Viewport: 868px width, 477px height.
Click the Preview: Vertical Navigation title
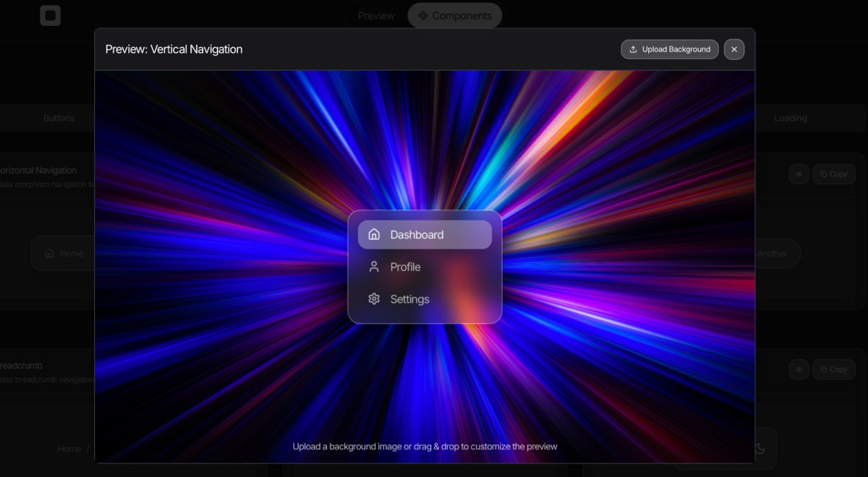point(174,49)
